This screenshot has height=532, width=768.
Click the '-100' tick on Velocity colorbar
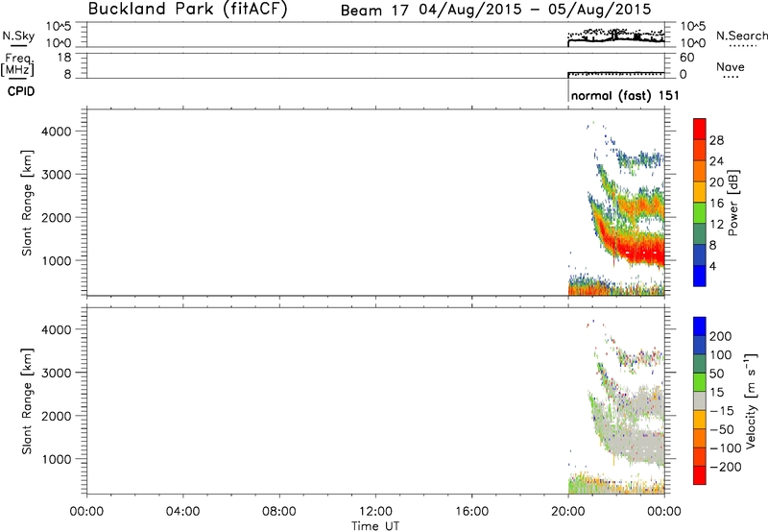[x=725, y=448]
